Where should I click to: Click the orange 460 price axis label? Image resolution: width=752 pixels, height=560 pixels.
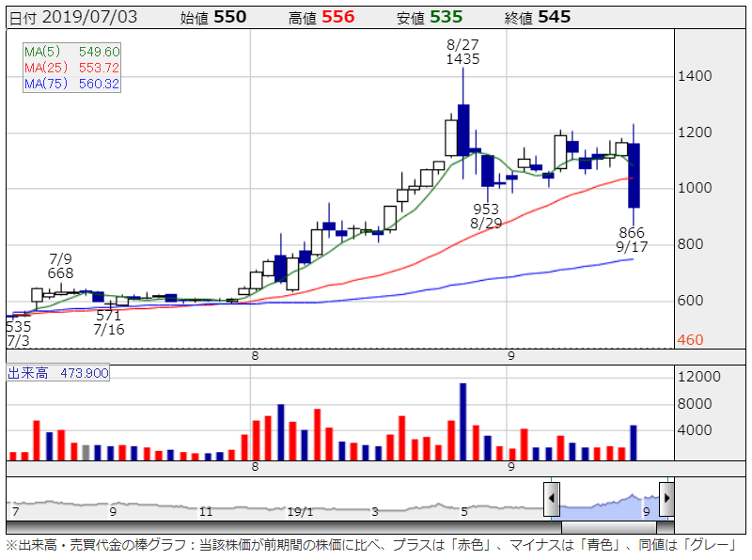[x=690, y=340]
